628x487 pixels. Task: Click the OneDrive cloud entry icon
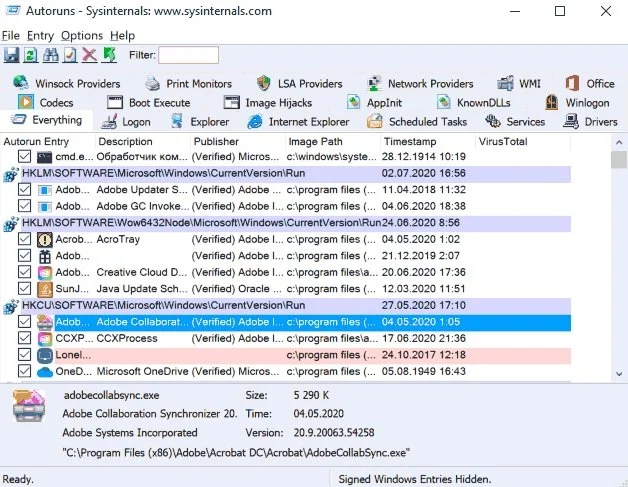(x=44, y=372)
